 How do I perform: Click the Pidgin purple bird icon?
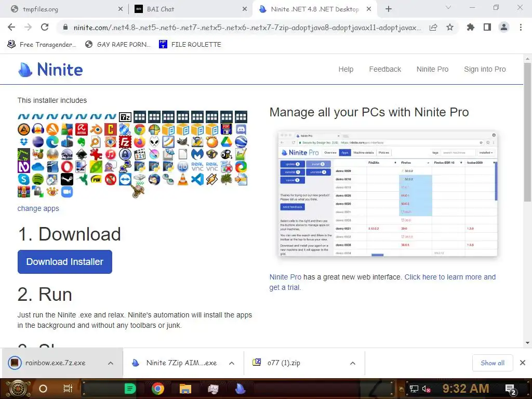111,167
